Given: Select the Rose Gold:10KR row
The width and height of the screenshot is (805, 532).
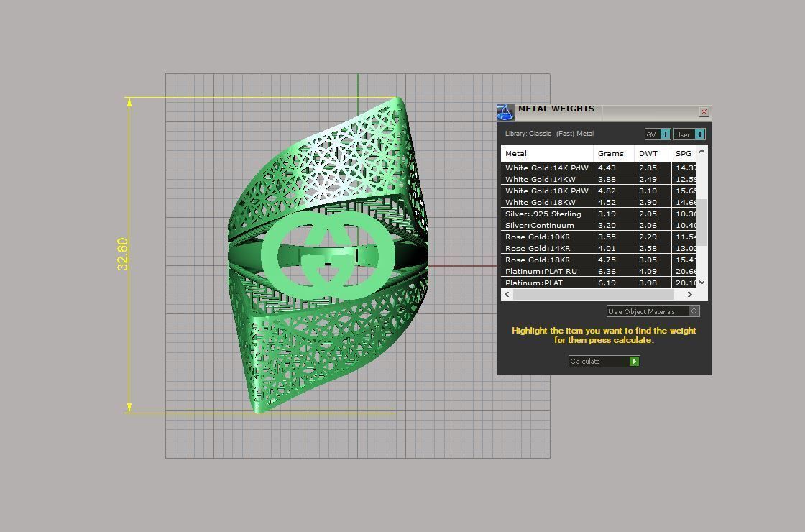Looking at the screenshot, I should [x=598, y=237].
